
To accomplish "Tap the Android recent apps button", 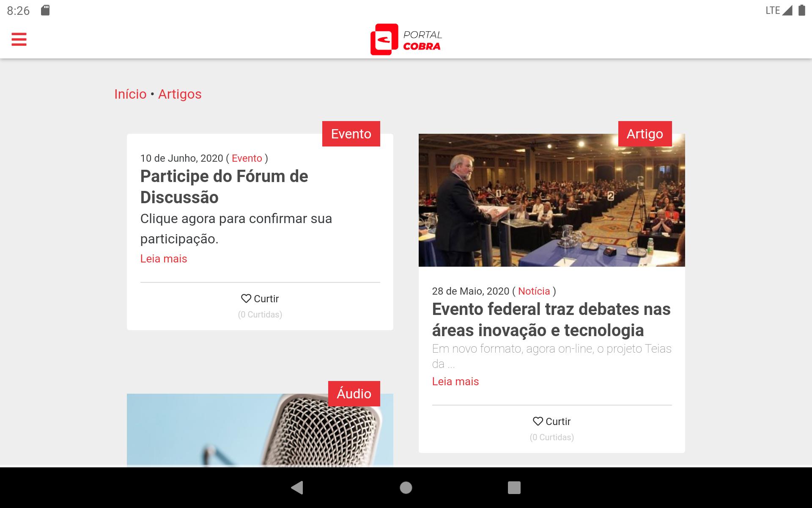I will pyautogui.click(x=514, y=488).
